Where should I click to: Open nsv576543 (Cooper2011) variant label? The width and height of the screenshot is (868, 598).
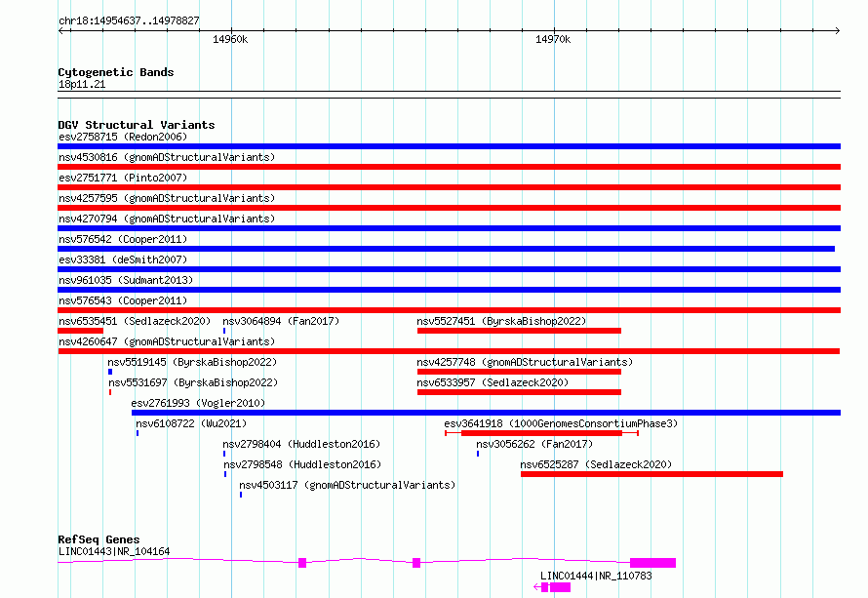tap(123, 300)
